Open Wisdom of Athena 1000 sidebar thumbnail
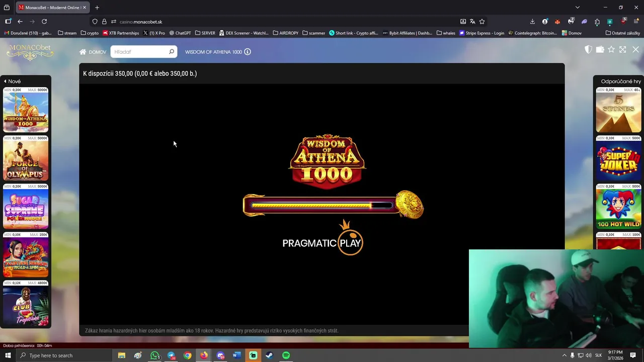The image size is (644, 362). point(26,110)
